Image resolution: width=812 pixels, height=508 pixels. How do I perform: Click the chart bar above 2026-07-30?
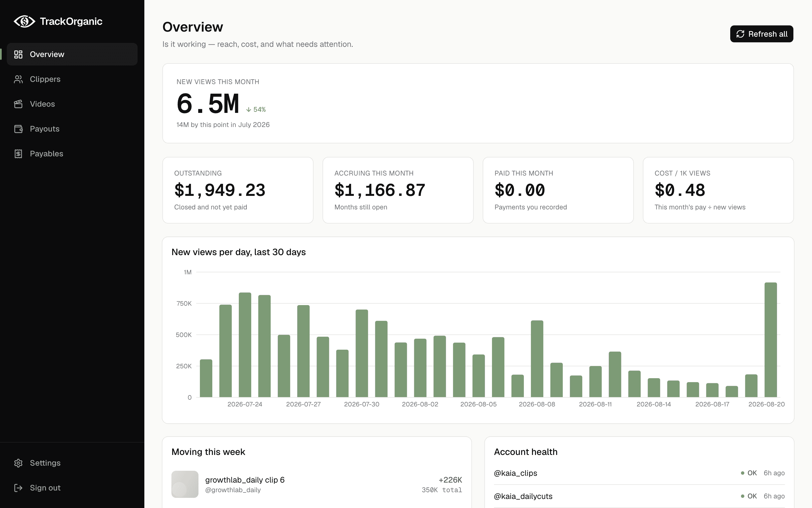click(x=362, y=353)
